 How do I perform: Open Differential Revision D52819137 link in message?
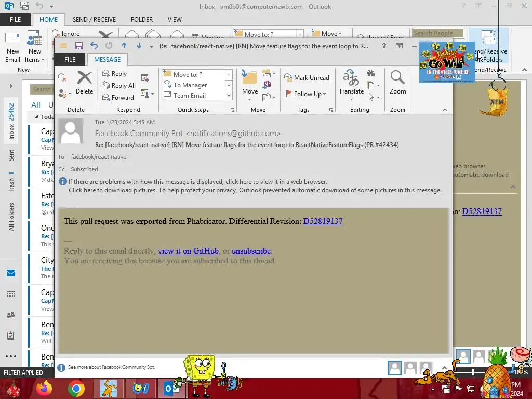[323, 221]
